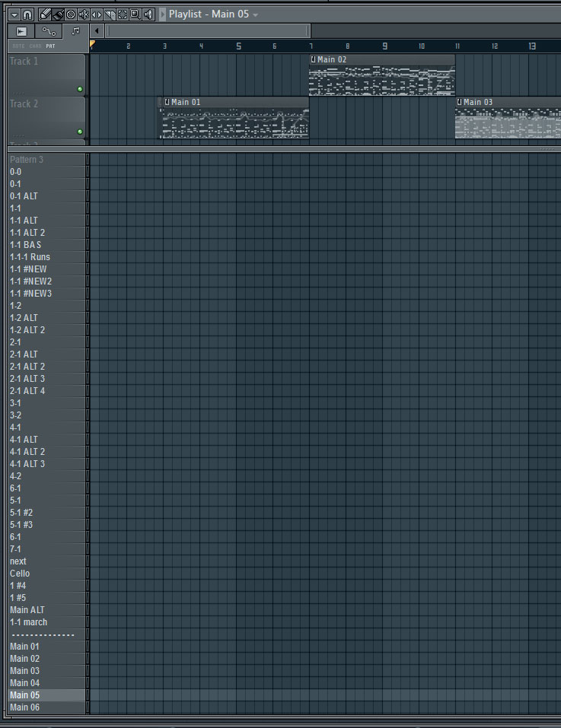Mute Track 1 using its green light
This screenshot has width=561, height=728.
[x=79, y=89]
